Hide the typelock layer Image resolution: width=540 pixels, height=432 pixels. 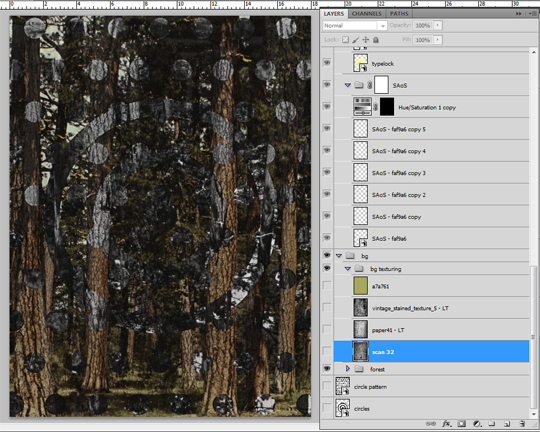point(327,63)
